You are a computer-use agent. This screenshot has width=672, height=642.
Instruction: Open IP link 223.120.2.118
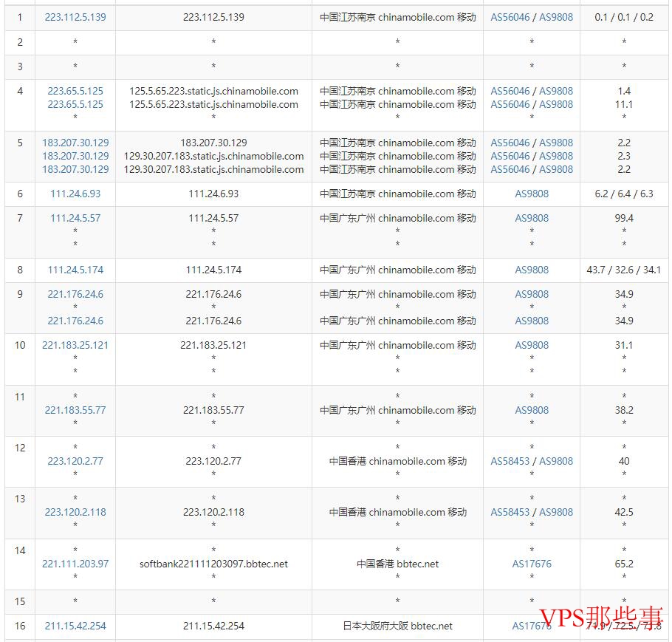[75, 512]
